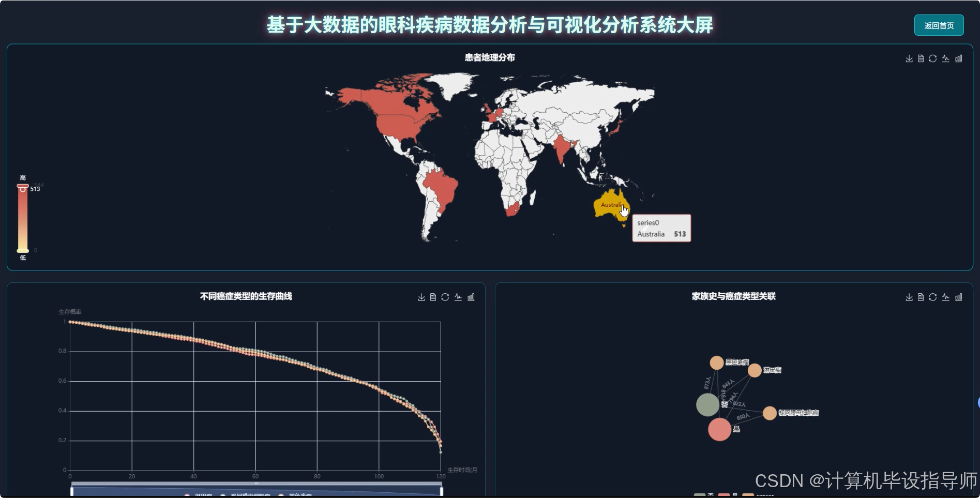Image resolution: width=980 pixels, height=498 pixels.
Task: Open the data view of the family history chart
Action: [x=921, y=297]
